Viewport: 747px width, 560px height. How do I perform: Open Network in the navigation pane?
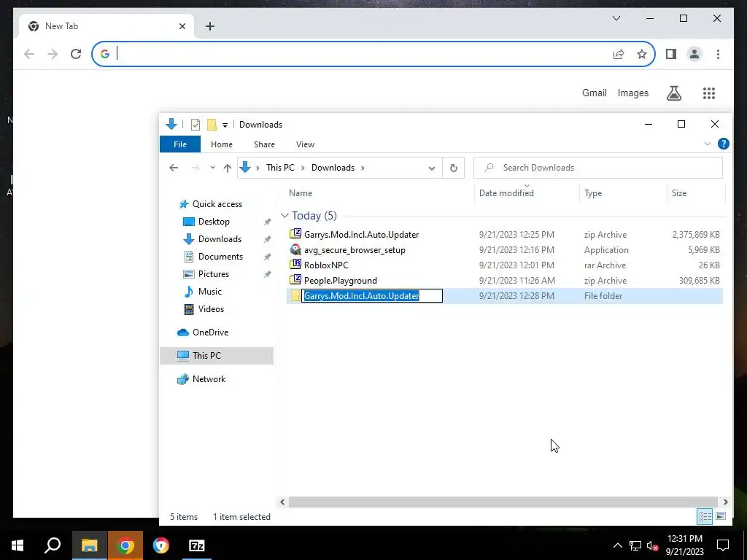(209, 379)
